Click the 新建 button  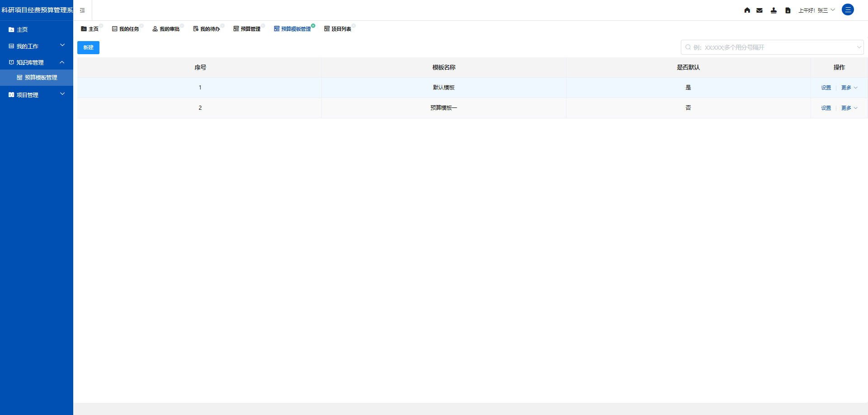point(88,47)
